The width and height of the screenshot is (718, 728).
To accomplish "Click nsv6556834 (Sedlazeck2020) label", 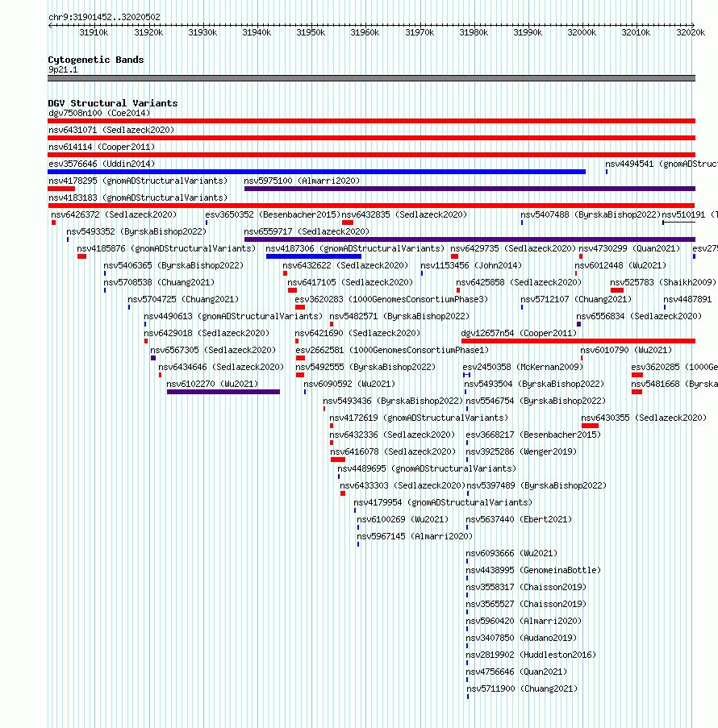I will point(639,317).
